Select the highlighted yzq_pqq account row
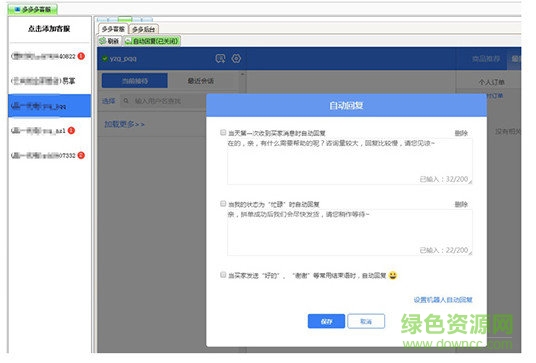This screenshot has width=536, height=363. pyautogui.click(x=50, y=106)
